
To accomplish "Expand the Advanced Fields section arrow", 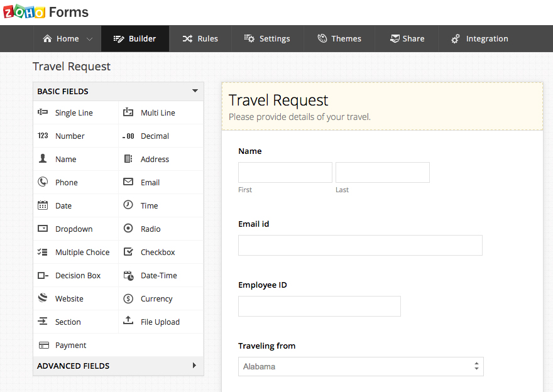I will pos(194,366).
